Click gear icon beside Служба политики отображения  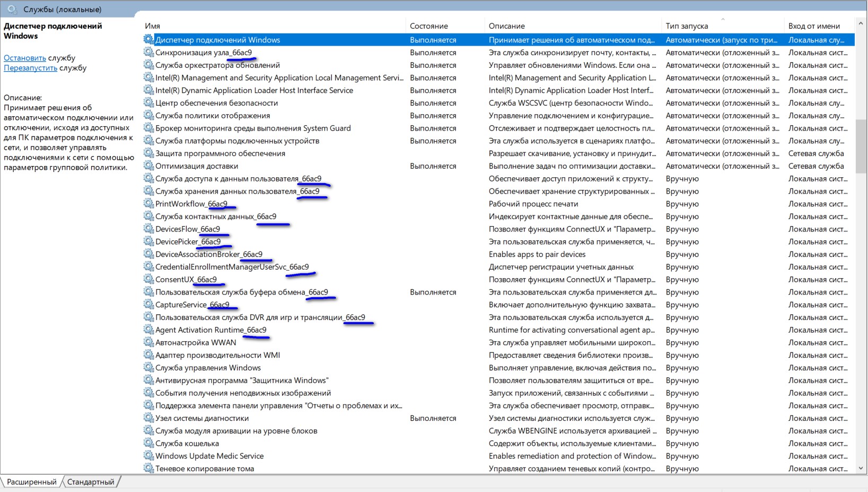(x=148, y=115)
